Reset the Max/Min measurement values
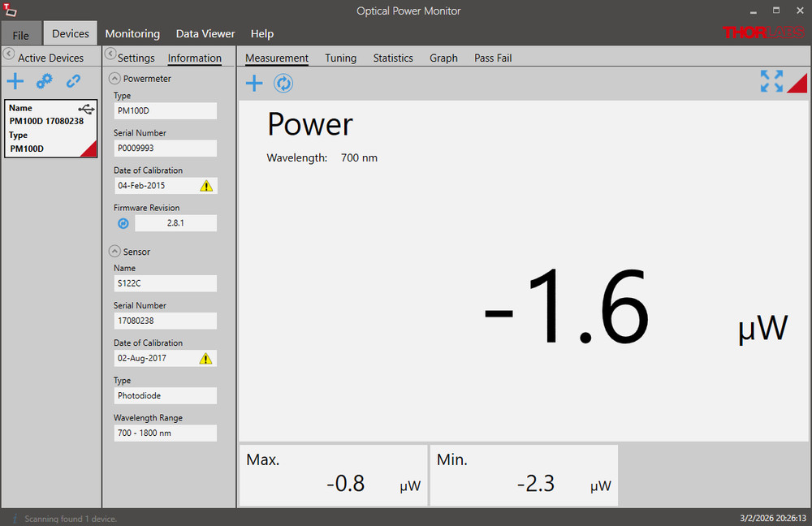This screenshot has height=526, width=812. pyautogui.click(x=283, y=83)
